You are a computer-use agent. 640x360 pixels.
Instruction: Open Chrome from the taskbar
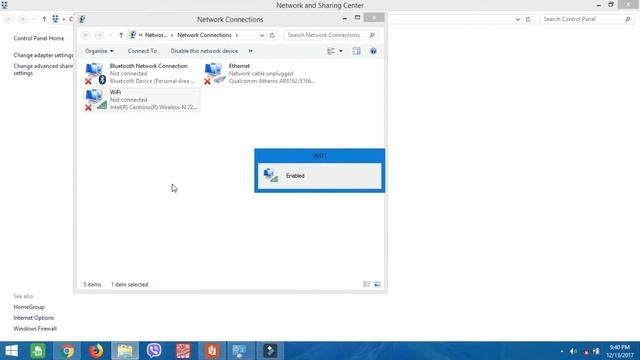[x=67, y=351]
